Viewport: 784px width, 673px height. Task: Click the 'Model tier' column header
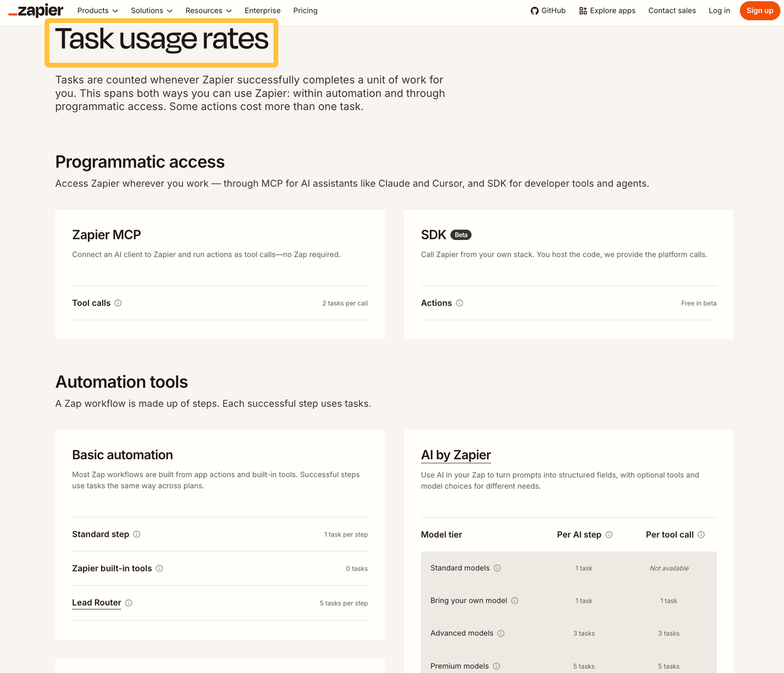[x=442, y=535]
